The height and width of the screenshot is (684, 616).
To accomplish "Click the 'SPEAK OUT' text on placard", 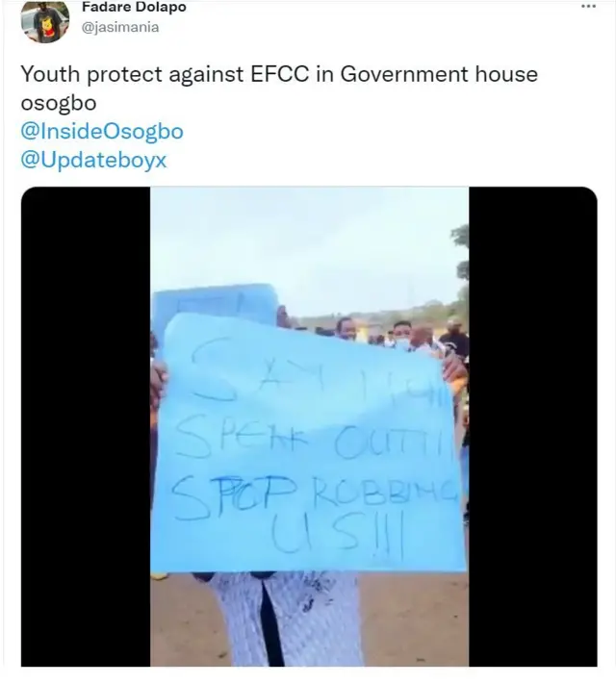I will click(312, 442).
